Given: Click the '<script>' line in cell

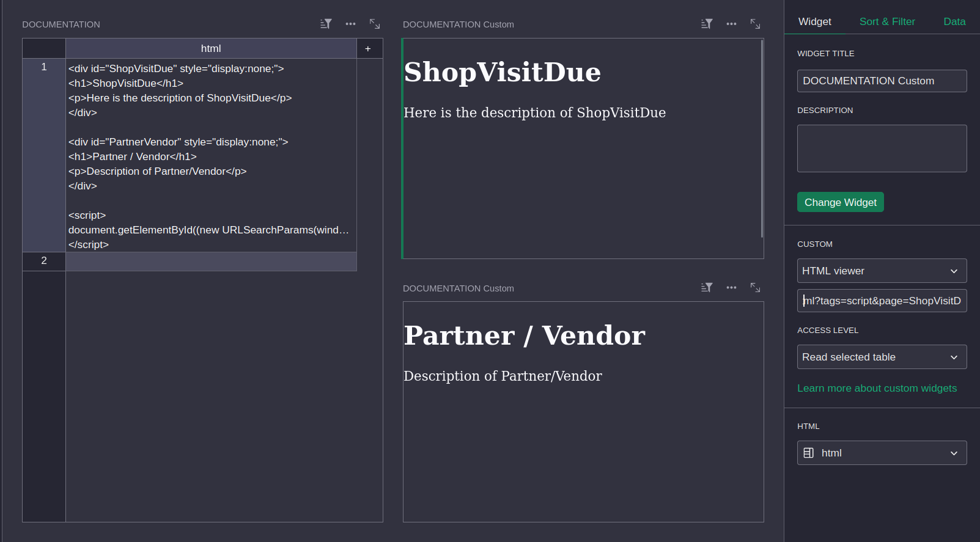Looking at the screenshot, I should pyautogui.click(x=87, y=215).
